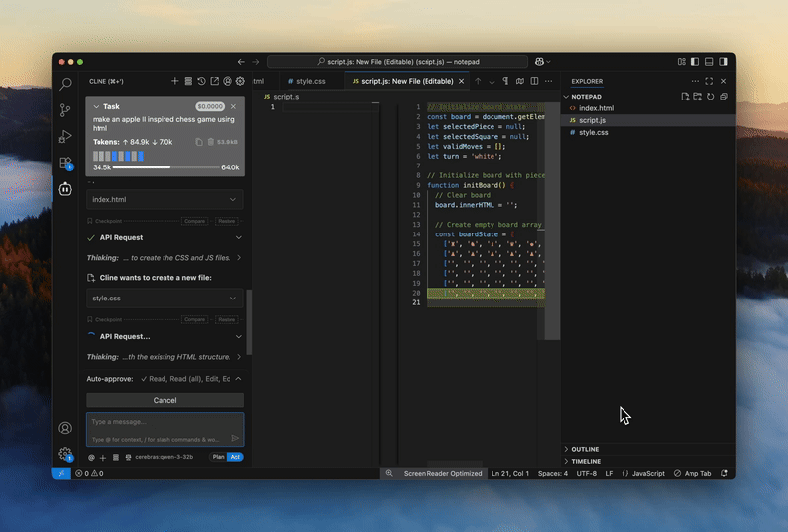The image size is (788, 532).
Task: Switch Cline to Act mode
Action: coord(234,457)
